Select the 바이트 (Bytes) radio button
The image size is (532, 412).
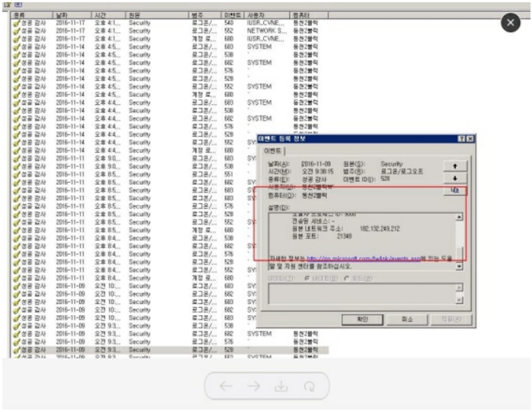point(307,277)
